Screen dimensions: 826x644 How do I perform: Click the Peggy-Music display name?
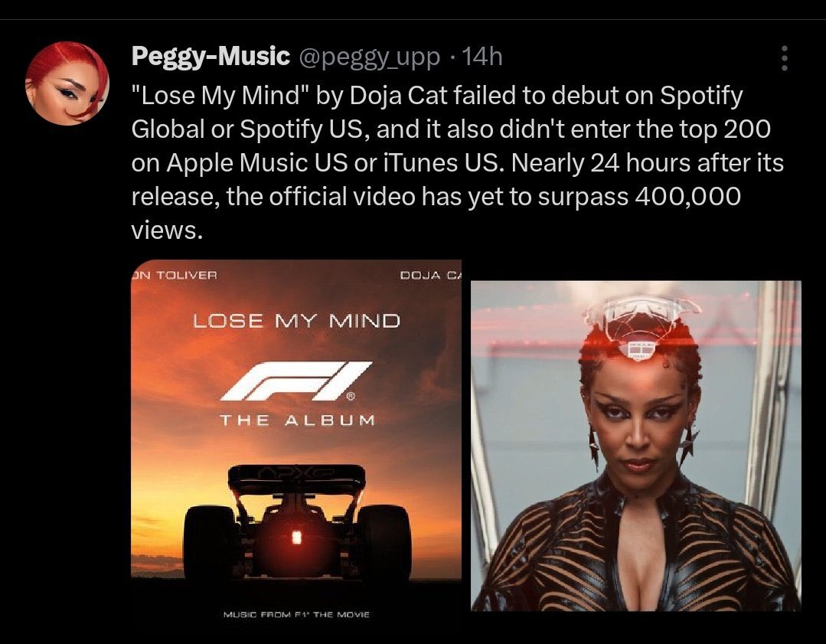211,56
